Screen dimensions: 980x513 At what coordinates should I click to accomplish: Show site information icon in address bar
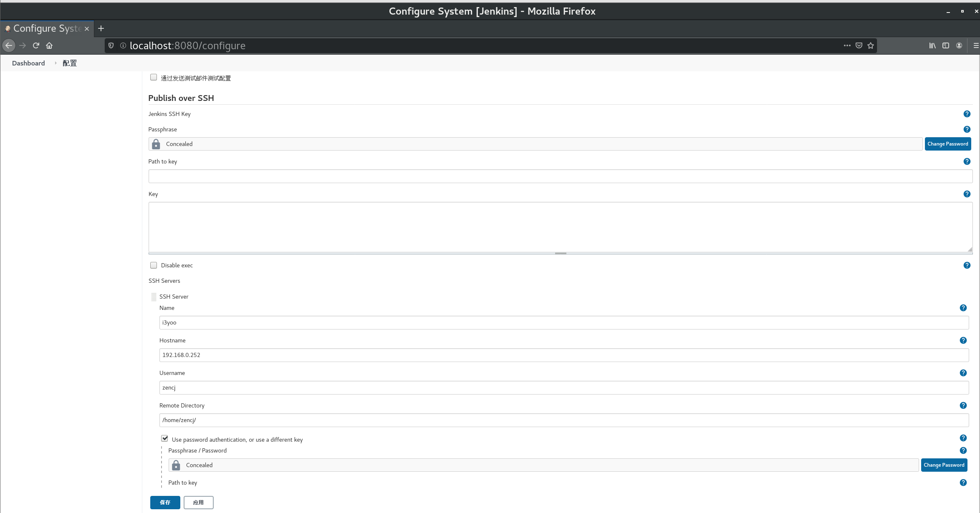tap(123, 45)
